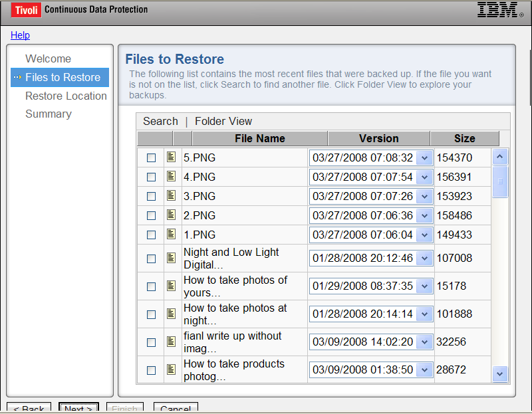The image size is (532, 414).
Task: Open version dropdown for 1.PNG
Action: tap(424, 235)
